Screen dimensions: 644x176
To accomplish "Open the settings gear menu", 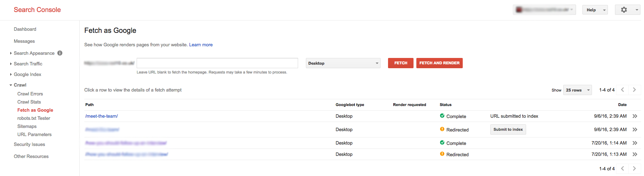I will 627,10.
